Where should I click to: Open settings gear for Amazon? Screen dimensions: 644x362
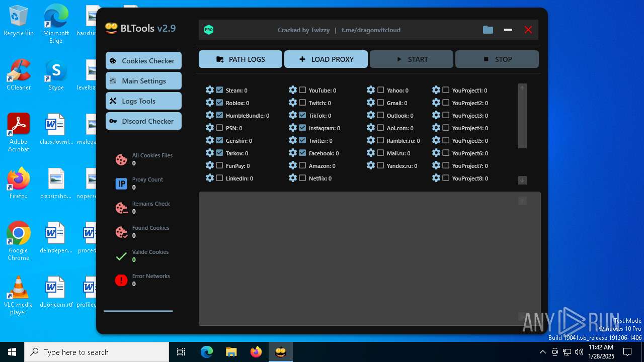[x=293, y=165]
